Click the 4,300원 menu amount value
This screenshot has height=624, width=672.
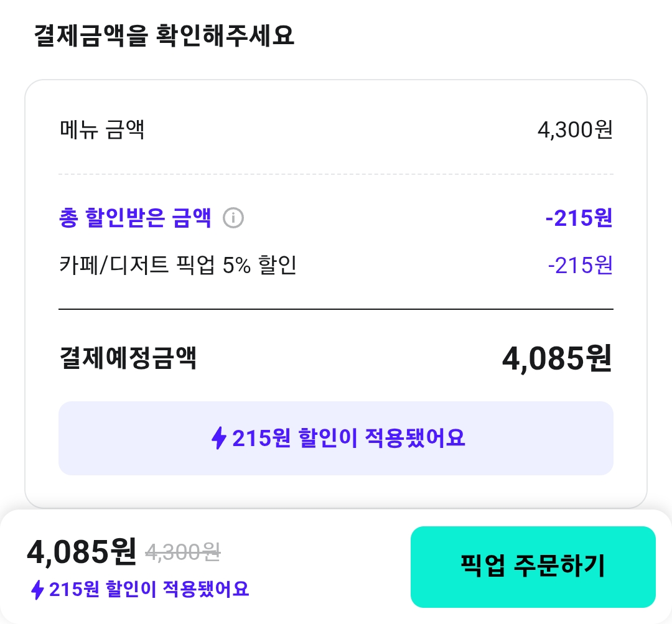pos(574,130)
